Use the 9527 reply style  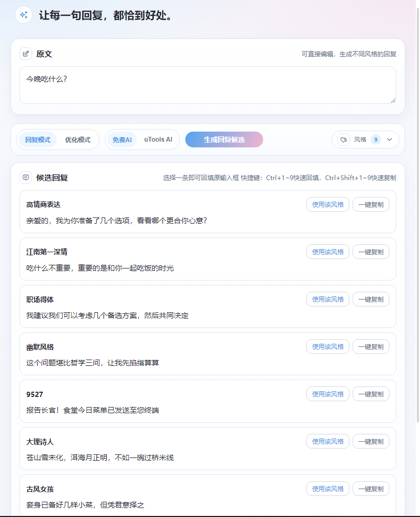tap(327, 394)
